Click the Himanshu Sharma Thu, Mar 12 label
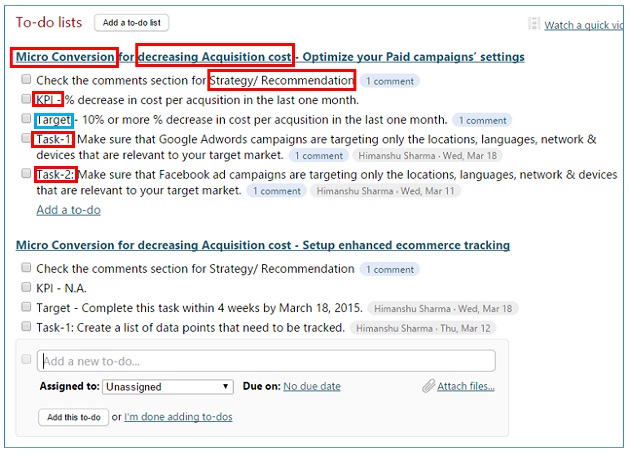The width and height of the screenshot is (630, 457). [x=423, y=328]
